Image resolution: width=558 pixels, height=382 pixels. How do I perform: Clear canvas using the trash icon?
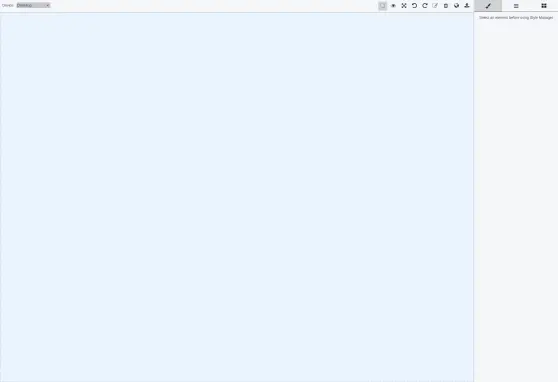(446, 6)
